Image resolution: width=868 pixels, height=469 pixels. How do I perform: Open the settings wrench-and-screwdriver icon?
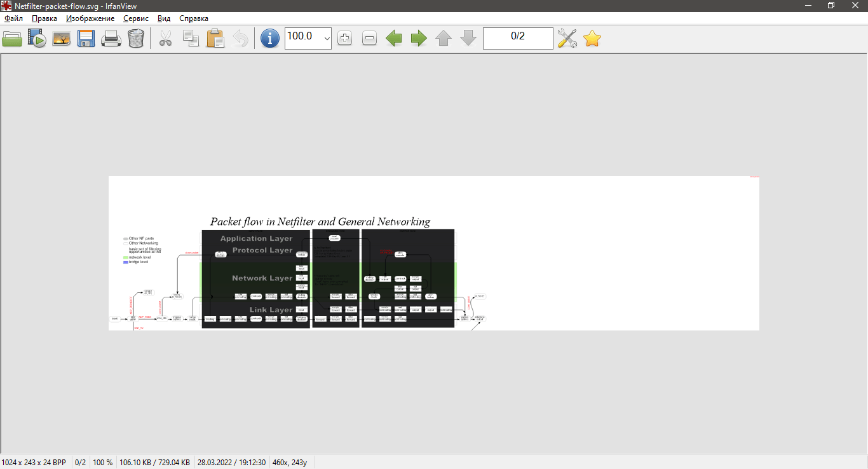pos(567,39)
